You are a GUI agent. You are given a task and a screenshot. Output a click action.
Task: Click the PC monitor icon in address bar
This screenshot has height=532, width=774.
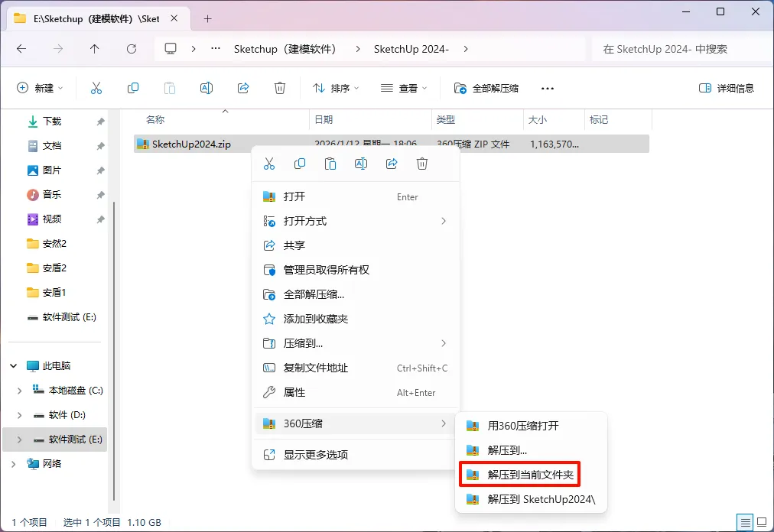point(171,48)
